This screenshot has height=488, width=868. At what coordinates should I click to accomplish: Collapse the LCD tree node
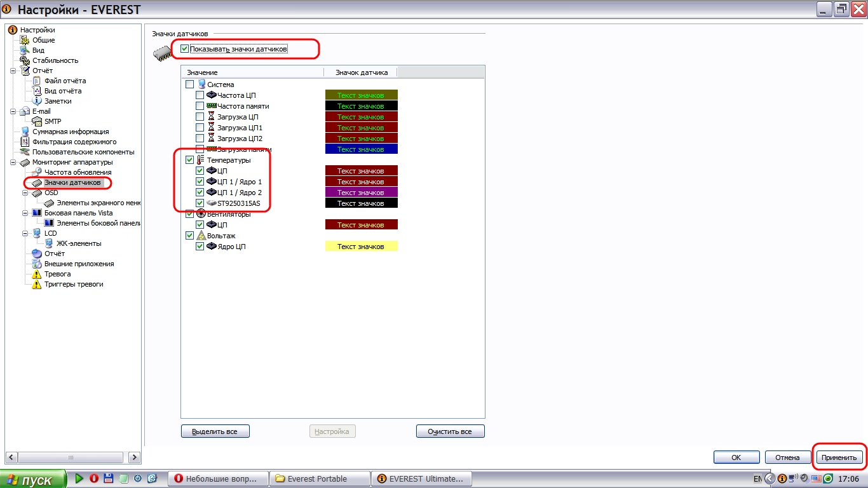pyautogui.click(x=25, y=233)
